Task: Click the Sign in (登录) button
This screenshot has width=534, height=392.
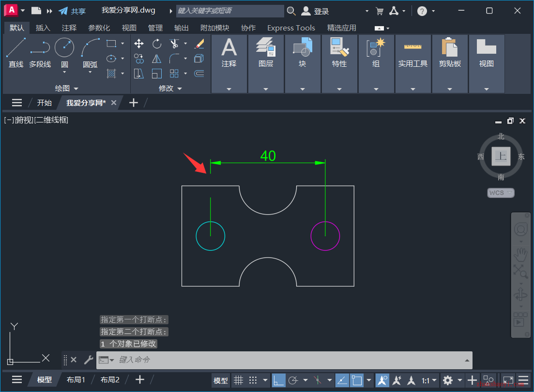Action: point(315,11)
